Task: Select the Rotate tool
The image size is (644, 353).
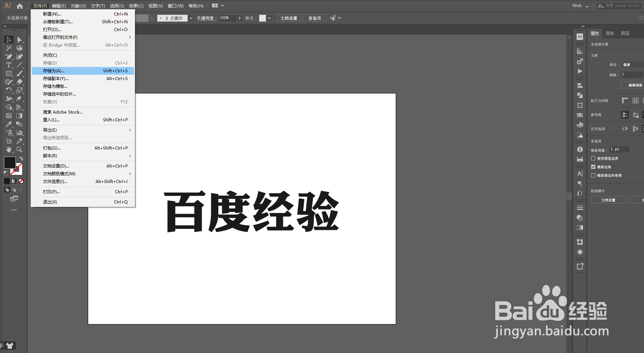Action: click(9, 90)
